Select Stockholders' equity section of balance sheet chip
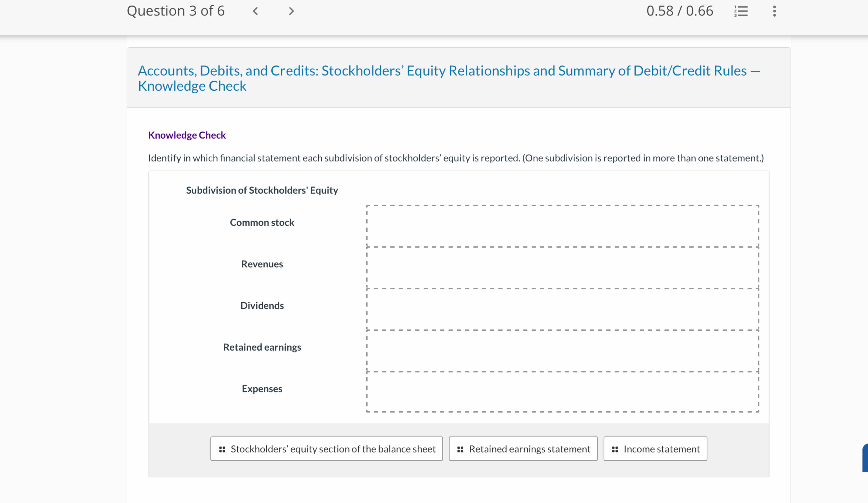Image resolution: width=868 pixels, height=503 pixels. (327, 449)
